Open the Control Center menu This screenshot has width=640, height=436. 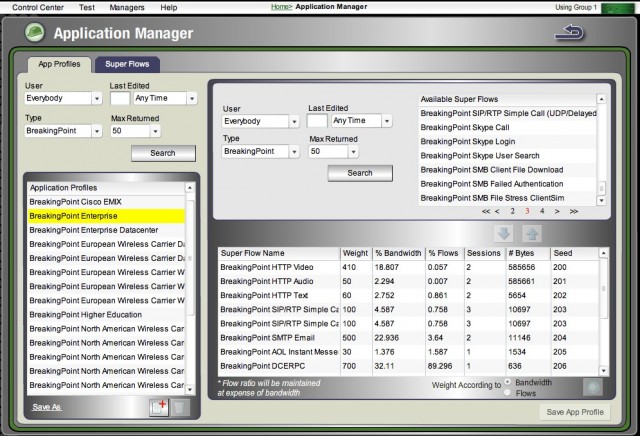38,7
